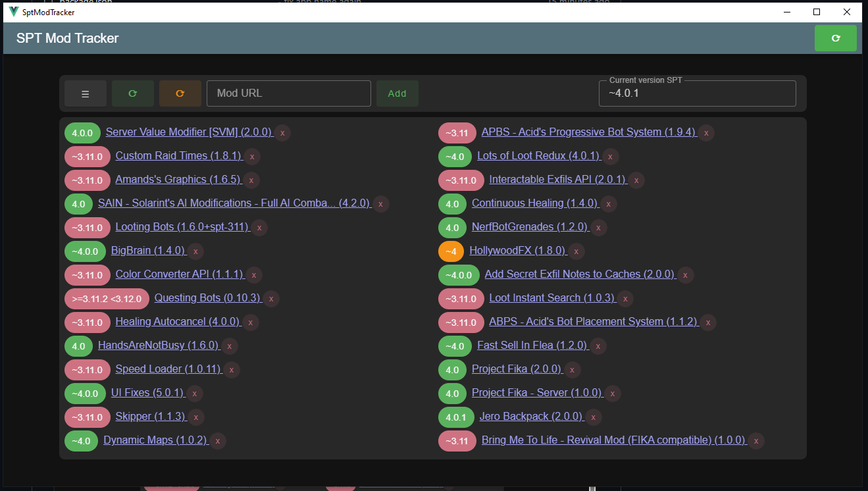This screenshot has height=491, width=868.
Task: Remove Amands's Graphics mod
Action: point(251,180)
